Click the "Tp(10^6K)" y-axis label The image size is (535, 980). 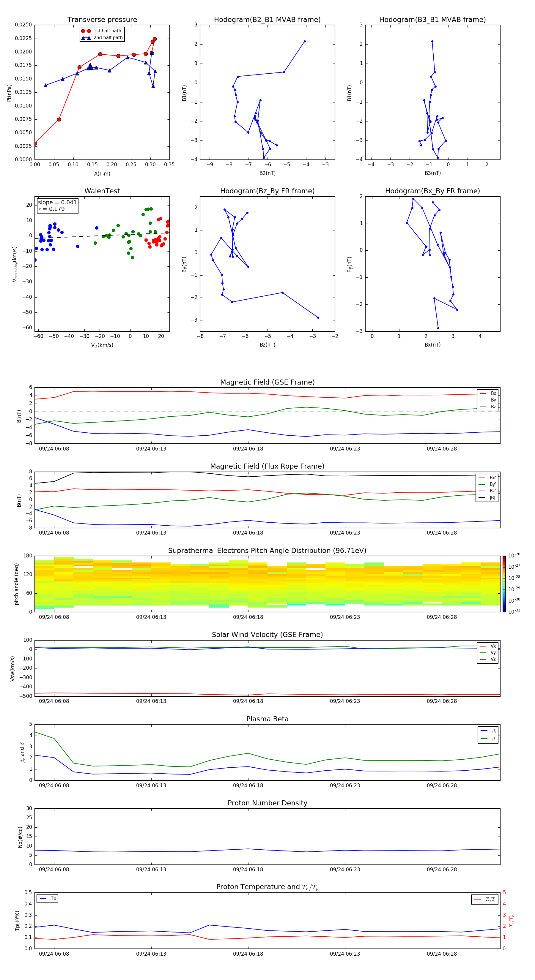(x=17, y=921)
